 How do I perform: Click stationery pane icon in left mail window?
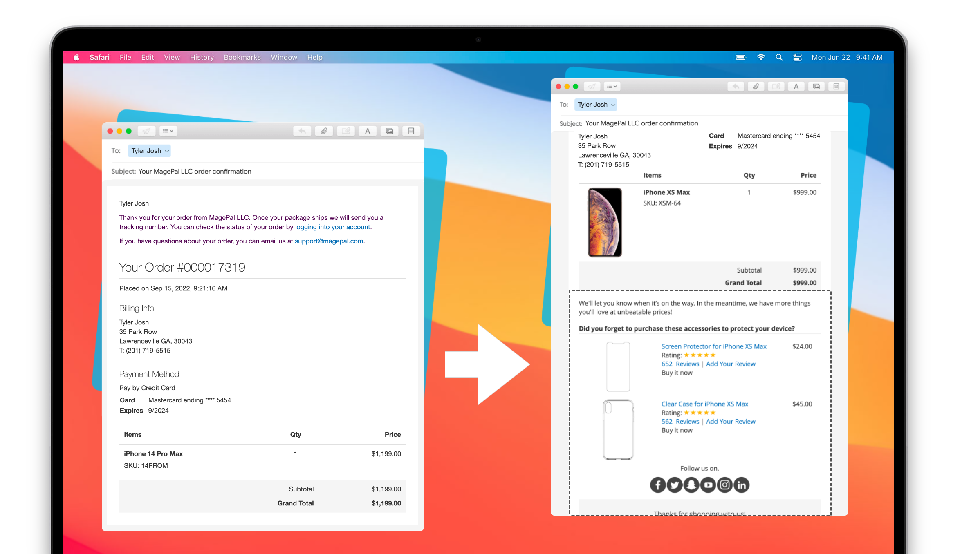point(411,131)
